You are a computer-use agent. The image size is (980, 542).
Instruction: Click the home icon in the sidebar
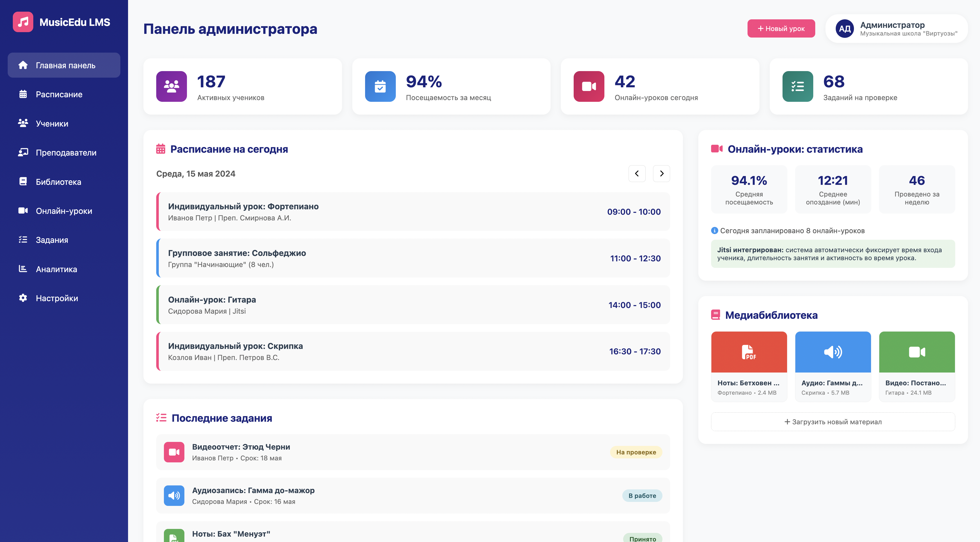coord(23,65)
